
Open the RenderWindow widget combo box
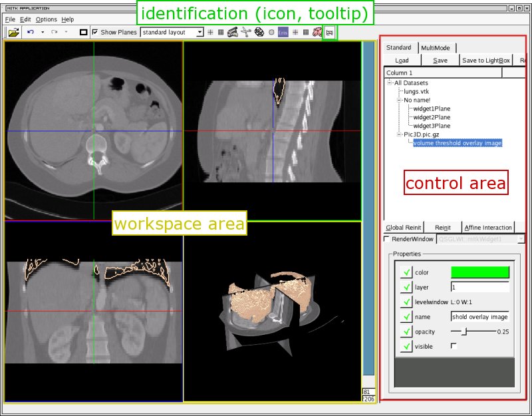click(480, 239)
